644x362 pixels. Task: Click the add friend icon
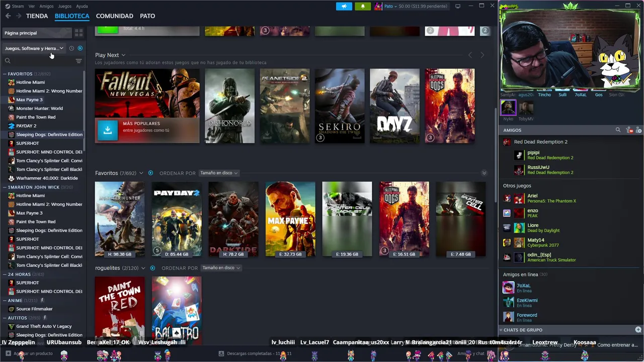639,130
